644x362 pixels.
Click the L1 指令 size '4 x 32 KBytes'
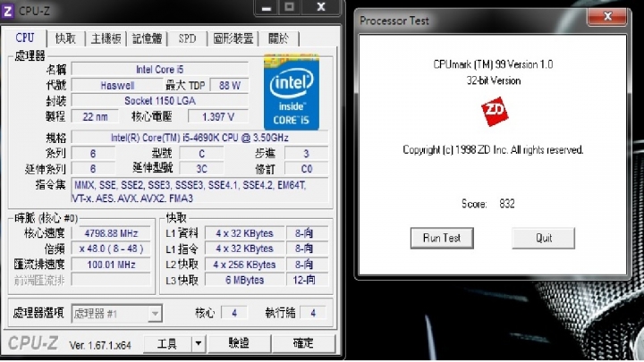(x=244, y=248)
